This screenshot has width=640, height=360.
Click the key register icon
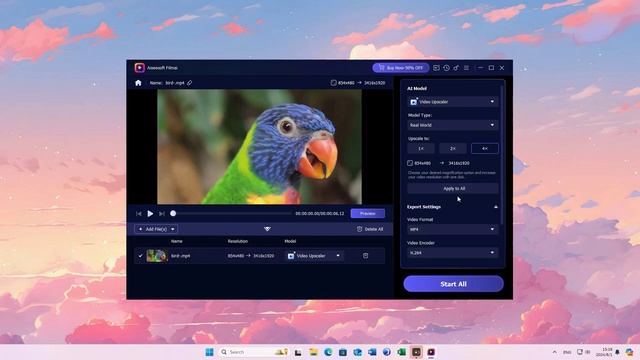tap(456, 68)
